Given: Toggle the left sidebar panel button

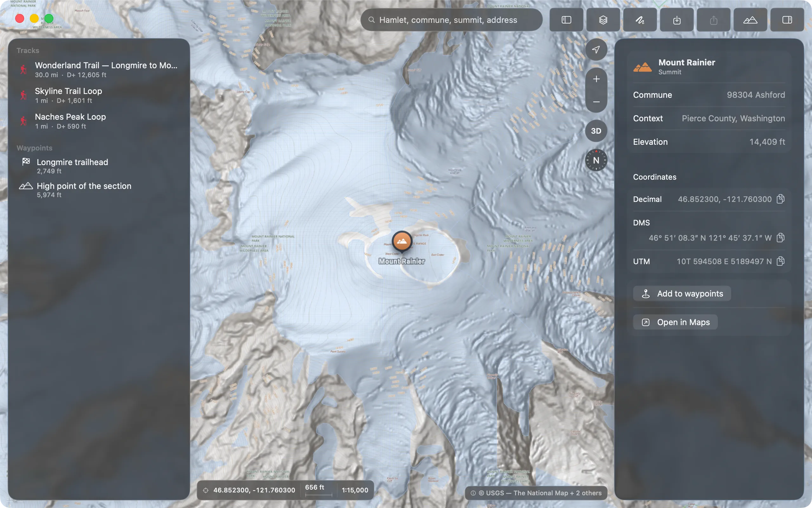Looking at the screenshot, I should (566, 20).
